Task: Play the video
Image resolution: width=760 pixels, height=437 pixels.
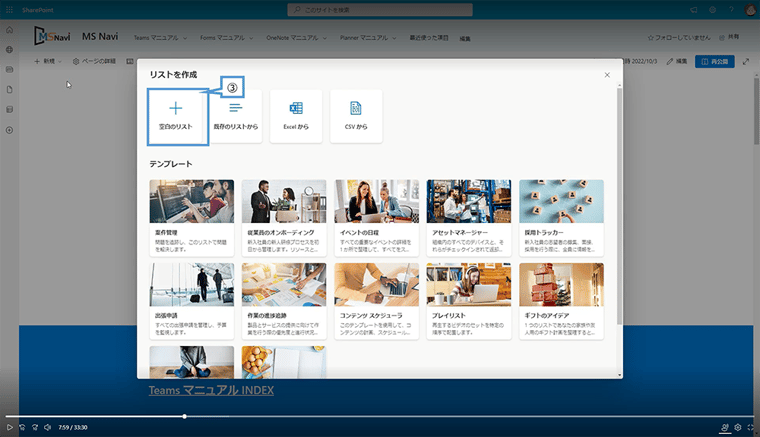Action: [9, 427]
